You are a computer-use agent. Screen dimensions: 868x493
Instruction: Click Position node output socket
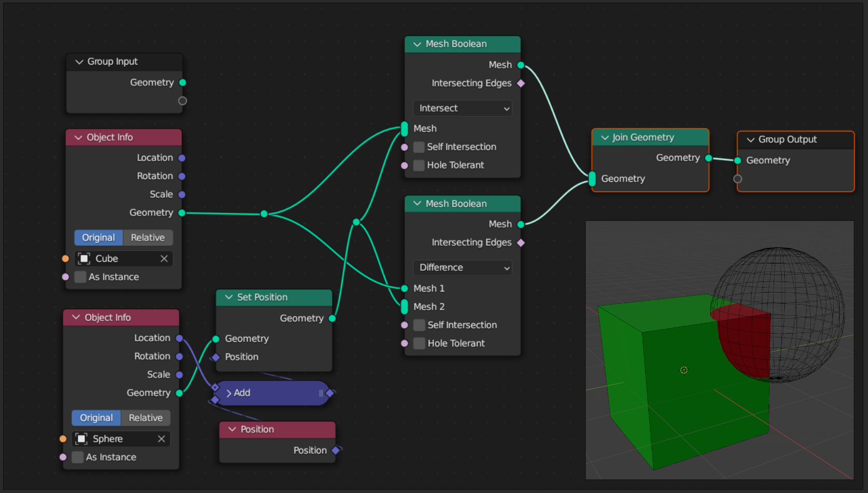(336, 450)
